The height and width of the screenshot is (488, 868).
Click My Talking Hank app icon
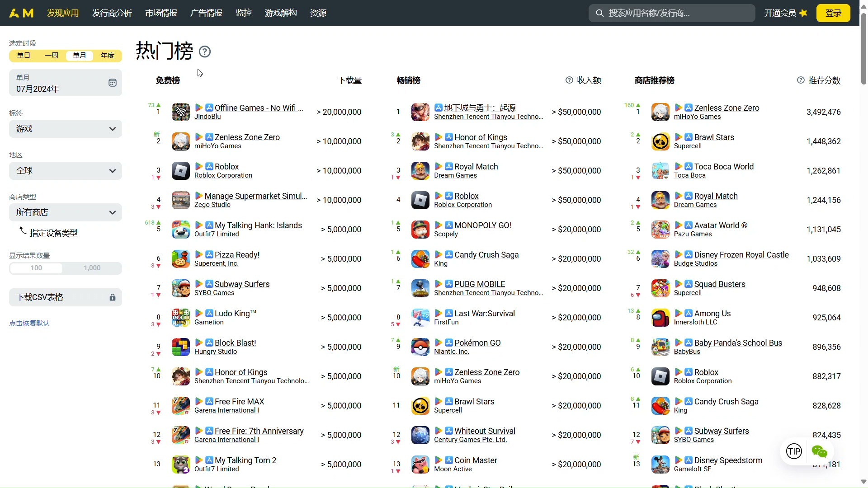tap(181, 230)
